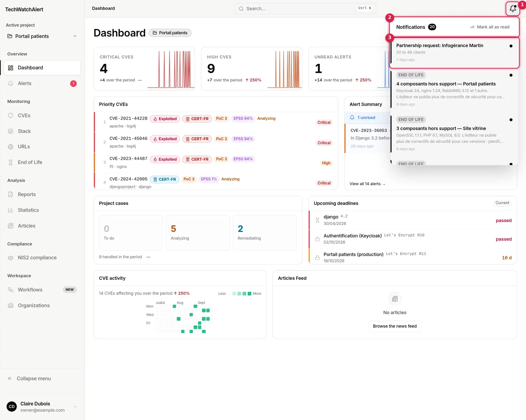The image size is (526, 420).
Task: Click Browse the news feed button
Action: (395, 326)
